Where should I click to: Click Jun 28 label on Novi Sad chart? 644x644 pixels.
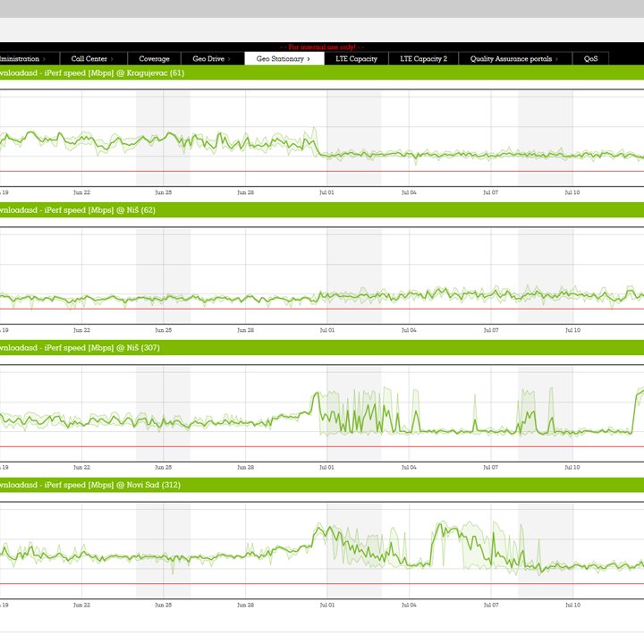pyautogui.click(x=245, y=605)
